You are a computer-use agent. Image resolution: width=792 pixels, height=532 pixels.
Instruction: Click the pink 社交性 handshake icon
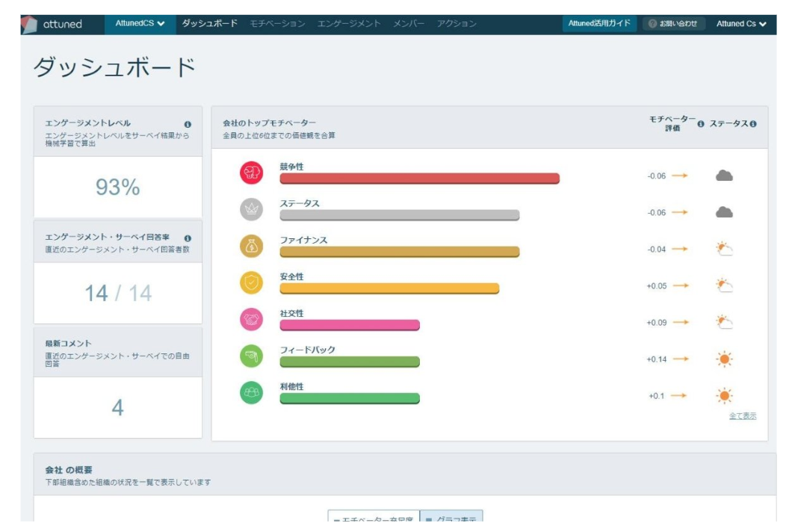tap(251, 320)
